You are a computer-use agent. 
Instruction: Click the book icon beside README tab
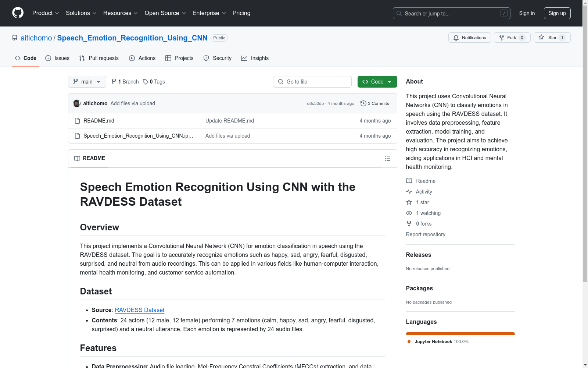tap(77, 158)
